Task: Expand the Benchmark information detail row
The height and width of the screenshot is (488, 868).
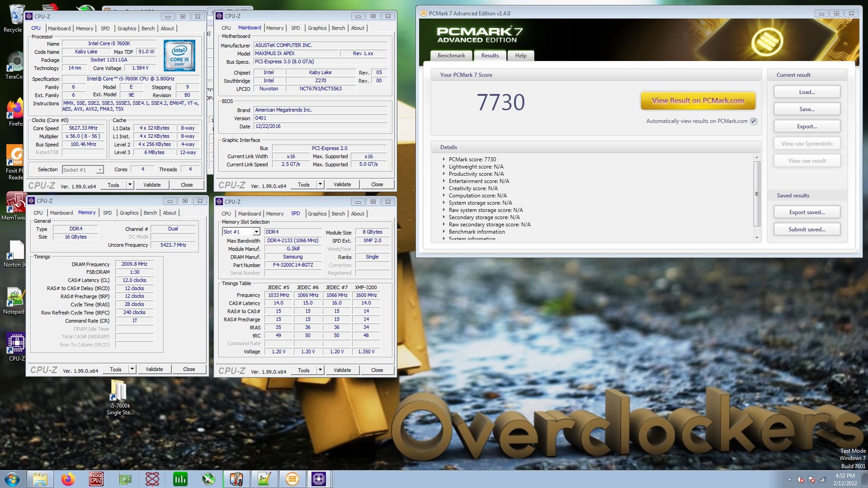Action: click(444, 232)
